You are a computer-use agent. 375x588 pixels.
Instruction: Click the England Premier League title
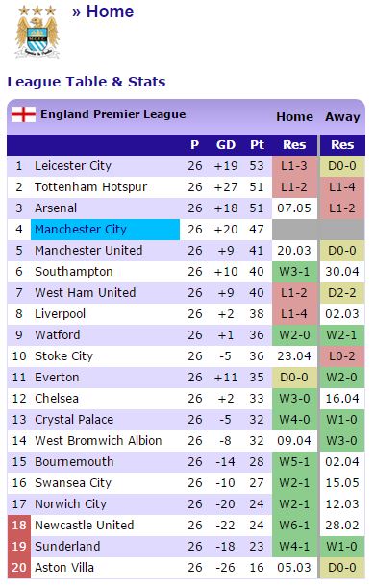pyautogui.click(x=113, y=114)
